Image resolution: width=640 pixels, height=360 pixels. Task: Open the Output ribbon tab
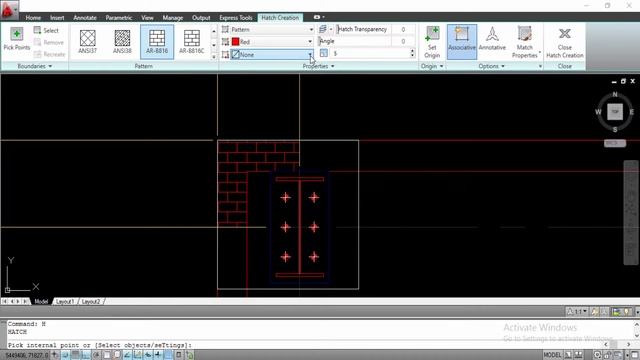click(x=201, y=18)
